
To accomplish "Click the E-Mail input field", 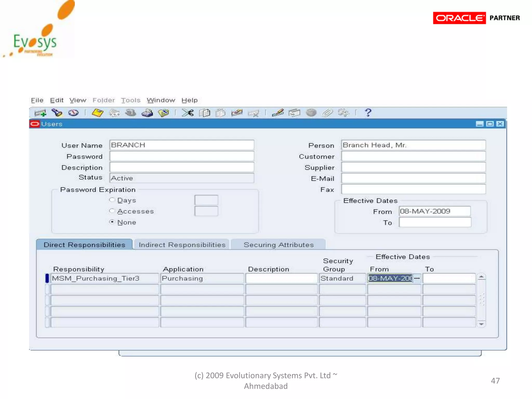I will [414, 178].
